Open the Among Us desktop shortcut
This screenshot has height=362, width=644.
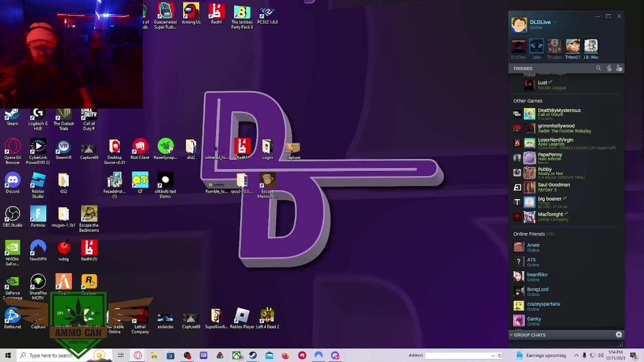(191, 14)
